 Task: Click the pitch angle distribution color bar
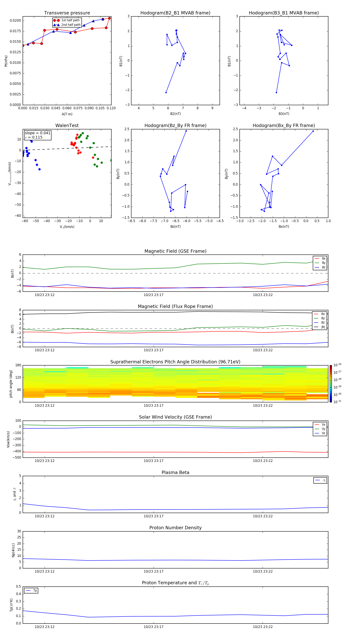[x=331, y=384]
